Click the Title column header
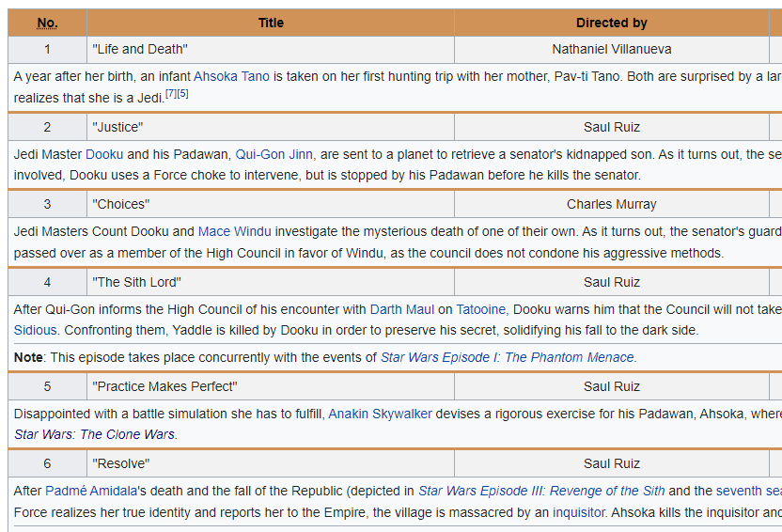 tap(271, 23)
